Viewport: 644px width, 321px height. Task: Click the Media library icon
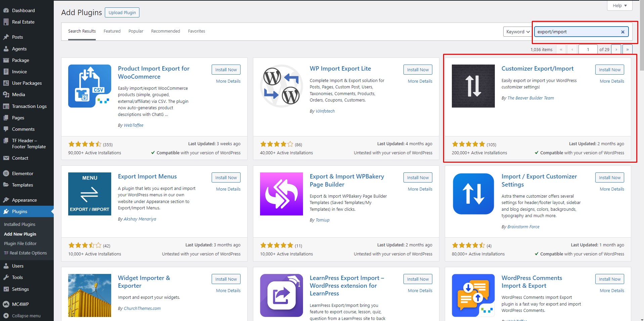[x=6, y=94]
